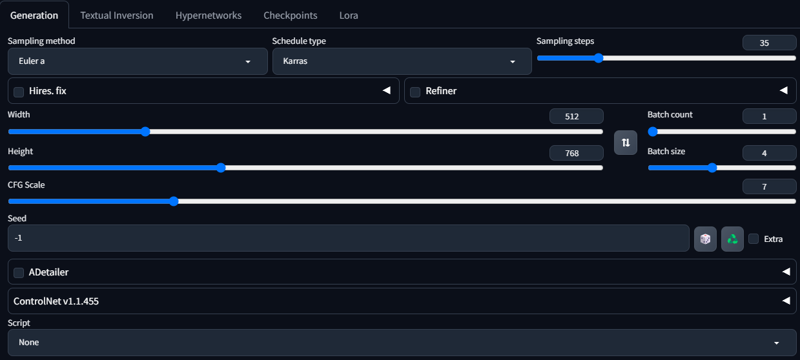Switch to the Textual Inversion tab
Viewport: 800px width, 360px height.
117,15
